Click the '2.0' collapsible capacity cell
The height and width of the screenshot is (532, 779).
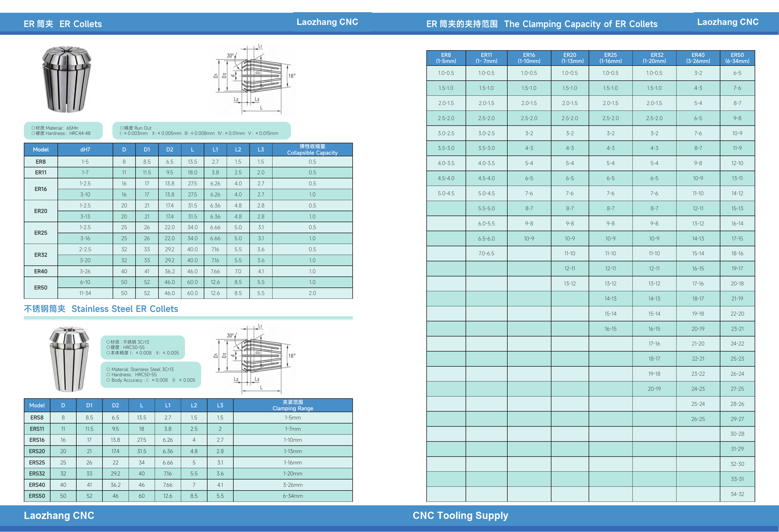pos(312,293)
